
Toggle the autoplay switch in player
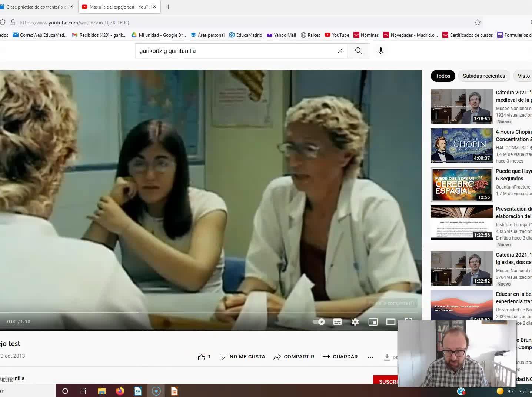pos(319,322)
